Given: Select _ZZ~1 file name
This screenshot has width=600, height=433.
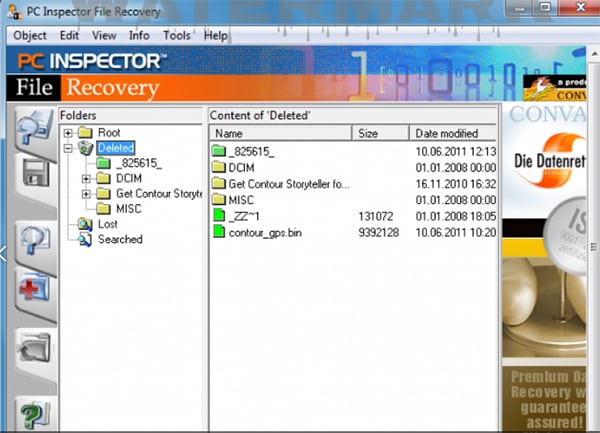Looking at the screenshot, I should pos(244,216).
